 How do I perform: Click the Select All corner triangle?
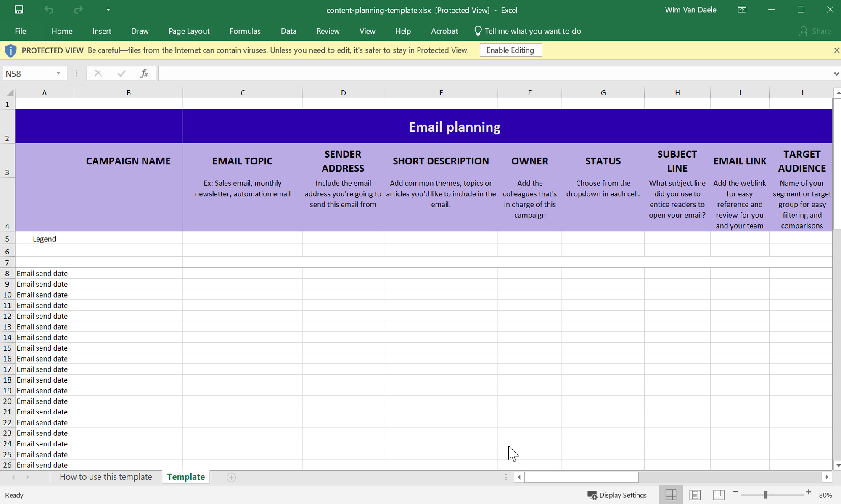click(x=10, y=93)
